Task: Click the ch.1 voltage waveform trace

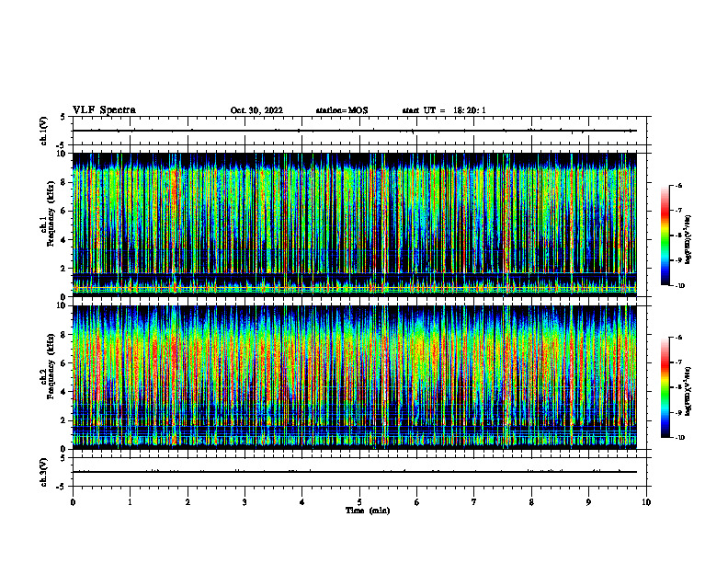Action: 355,131
